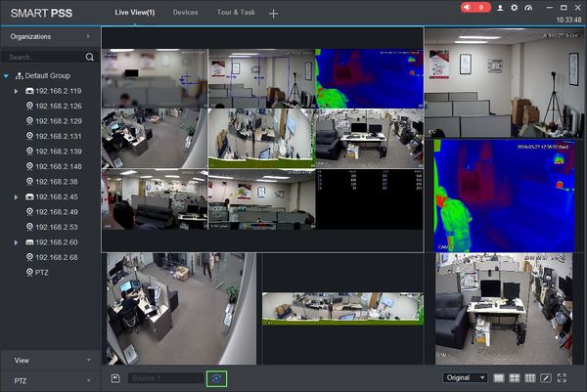Click the save view icon
The width and height of the screenshot is (587, 392).
click(x=115, y=378)
